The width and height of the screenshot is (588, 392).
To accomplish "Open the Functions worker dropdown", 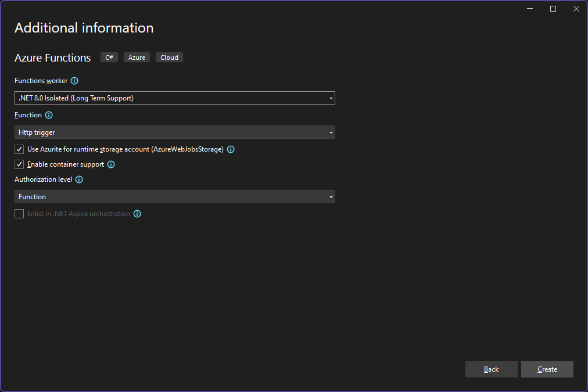I will pos(174,98).
